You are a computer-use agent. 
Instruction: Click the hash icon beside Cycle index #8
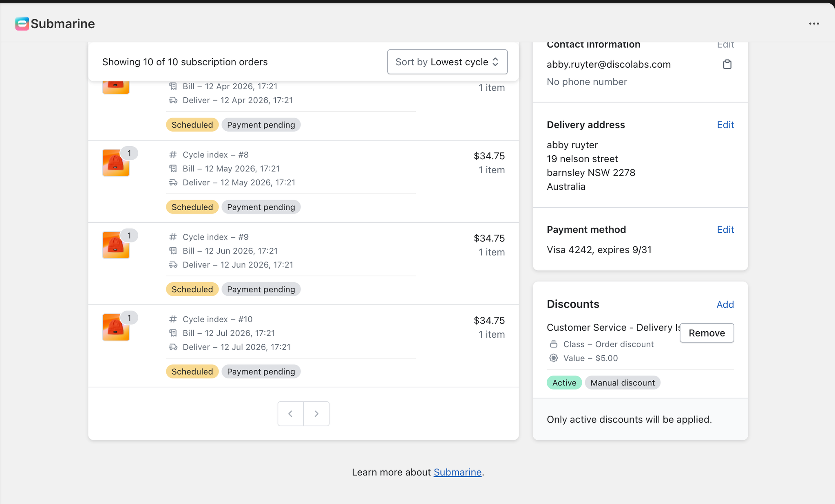click(x=173, y=155)
